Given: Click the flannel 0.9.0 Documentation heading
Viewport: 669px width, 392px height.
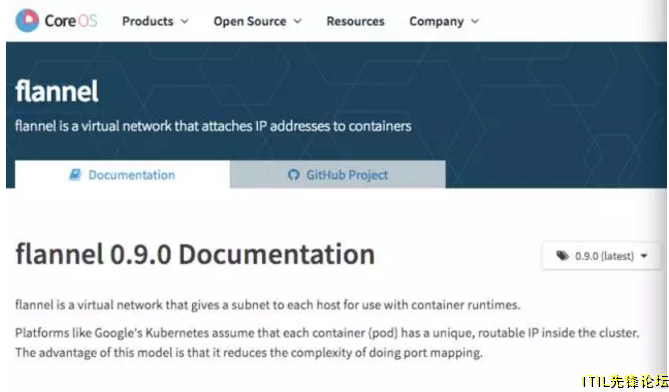Looking at the screenshot, I should coord(195,254).
